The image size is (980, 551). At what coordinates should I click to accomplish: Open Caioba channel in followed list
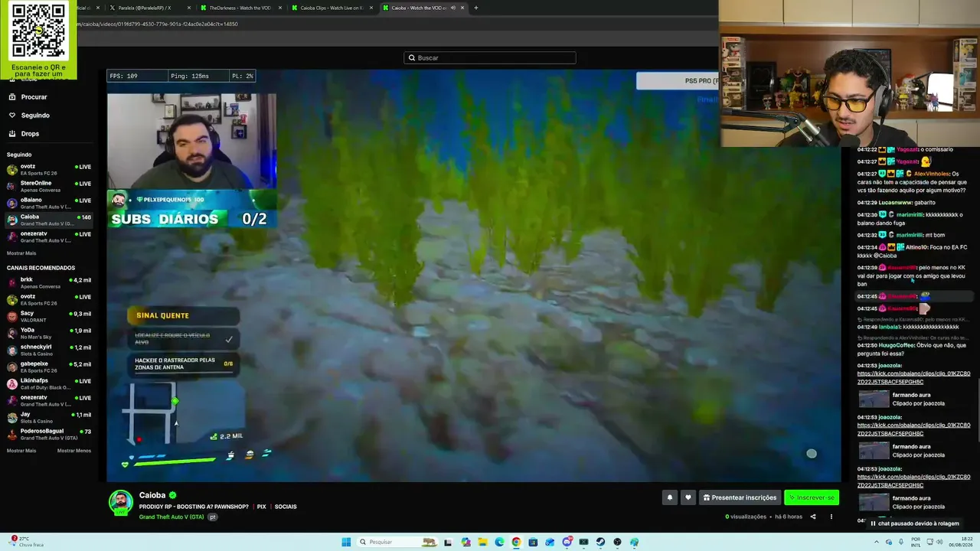pos(49,220)
